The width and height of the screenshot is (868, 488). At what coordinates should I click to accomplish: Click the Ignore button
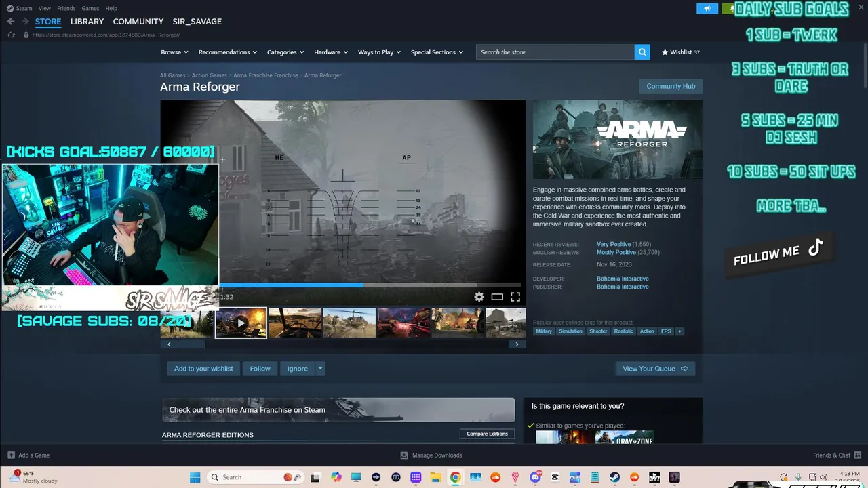tap(298, 369)
